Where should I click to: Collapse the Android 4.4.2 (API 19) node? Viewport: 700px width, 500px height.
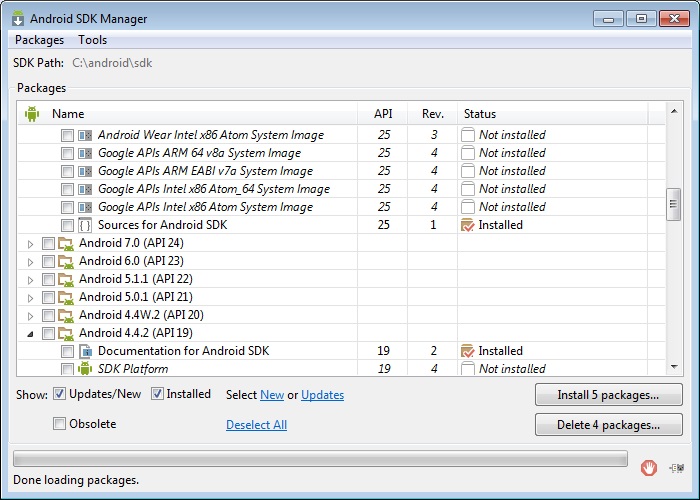tap(31, 333)
